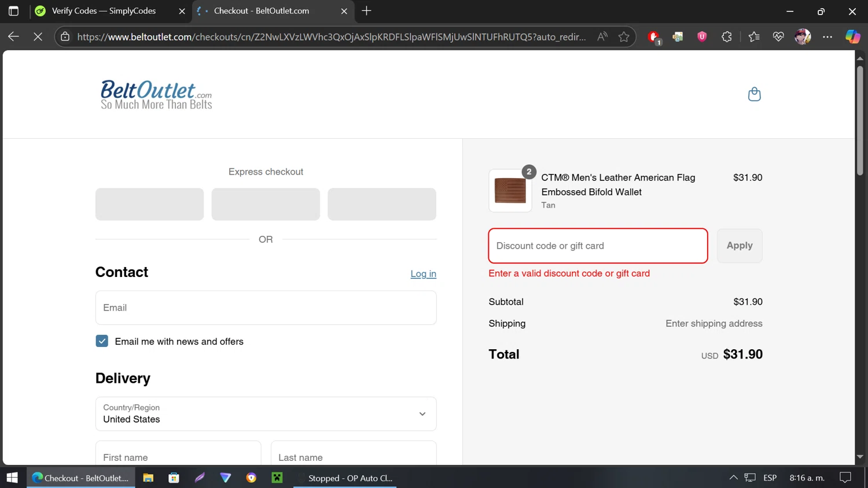The width and height of the screenshot is (868, 488).
Task: Click the CTM Men's Leather wallet title
Action: tap(618, 184)
